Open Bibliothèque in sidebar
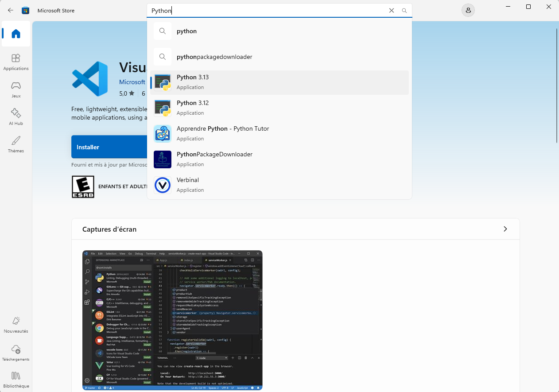 (16, 380)
